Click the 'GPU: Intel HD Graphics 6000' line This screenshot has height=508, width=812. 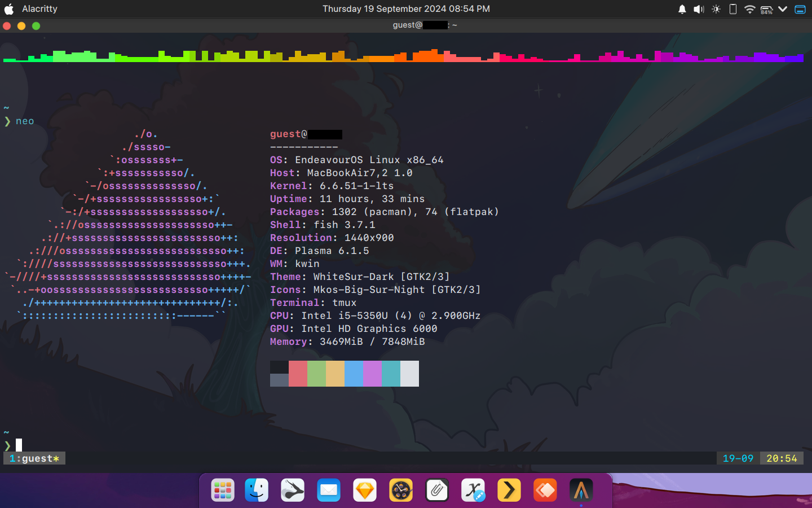pyautogui.click(x=354, y=329)
